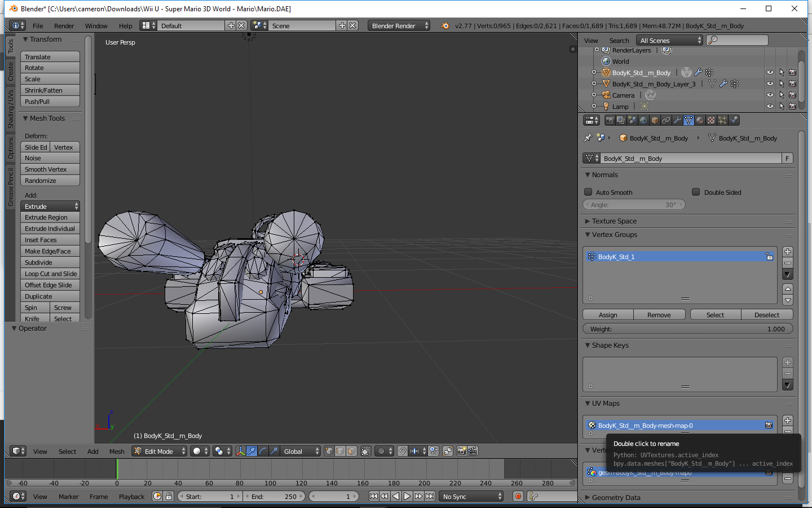Image resolution: width=812 pixels, height=508 pixels.
Task: Enable vertex select mode icon in 3D header
Action: point(329,451)
